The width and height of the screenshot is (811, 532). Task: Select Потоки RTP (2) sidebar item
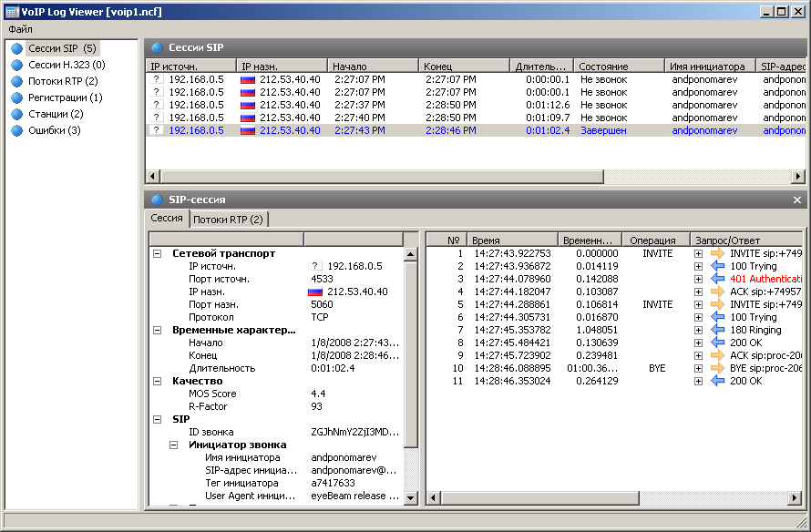63,81
